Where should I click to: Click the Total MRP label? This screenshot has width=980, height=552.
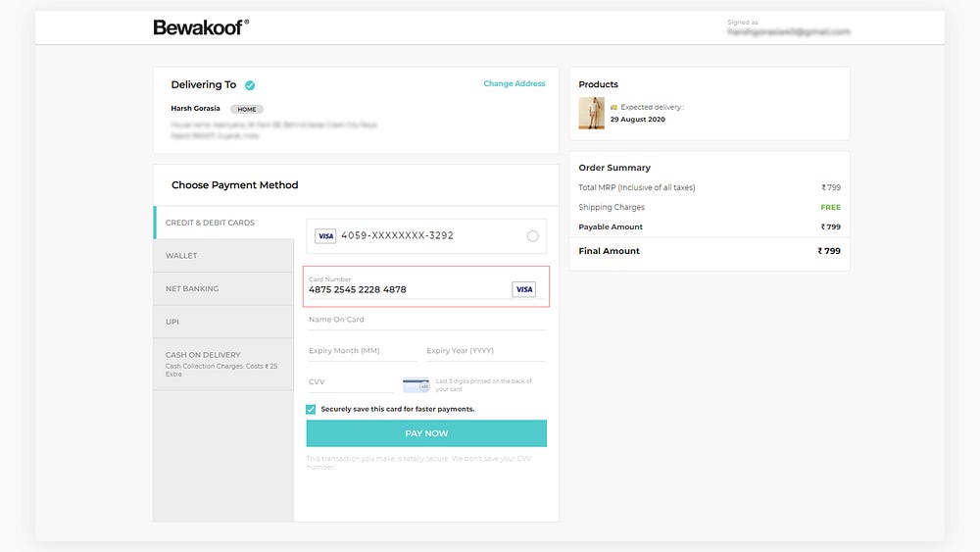tap(637, 187)
